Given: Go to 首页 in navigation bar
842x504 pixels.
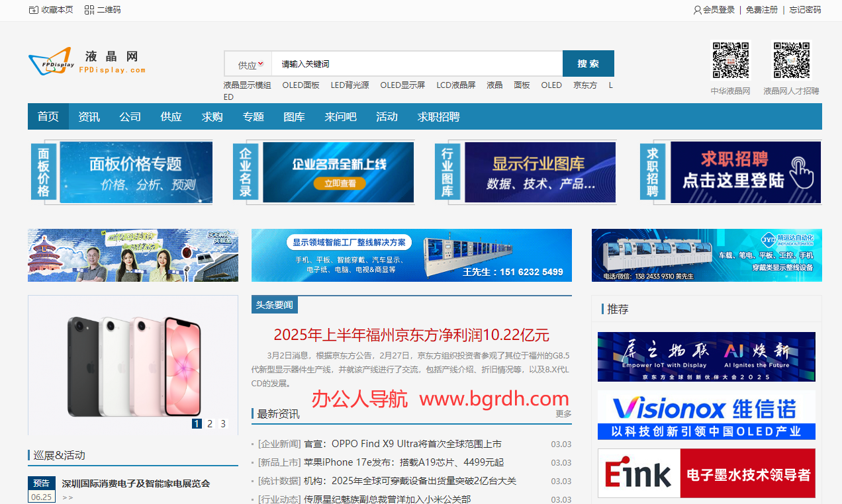Looking at the screenshot, I should click(48, 116).
